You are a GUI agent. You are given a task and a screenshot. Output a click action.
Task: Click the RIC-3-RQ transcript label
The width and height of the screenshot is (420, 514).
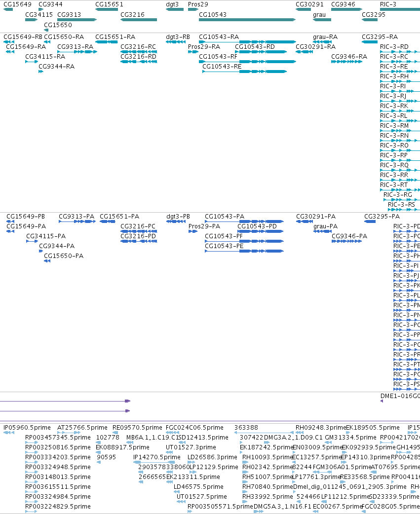pos(394,165)
